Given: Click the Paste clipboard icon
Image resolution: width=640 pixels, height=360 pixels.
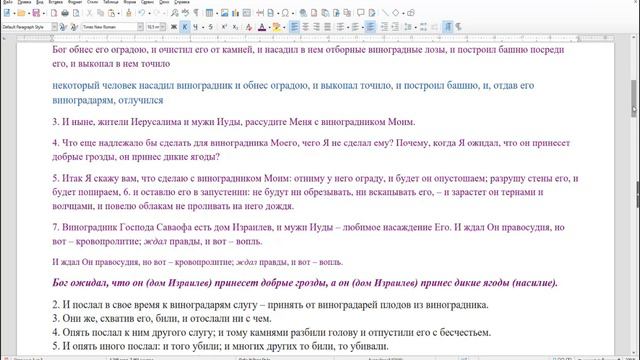Looking at the screenshot, I should coord(111,13).
